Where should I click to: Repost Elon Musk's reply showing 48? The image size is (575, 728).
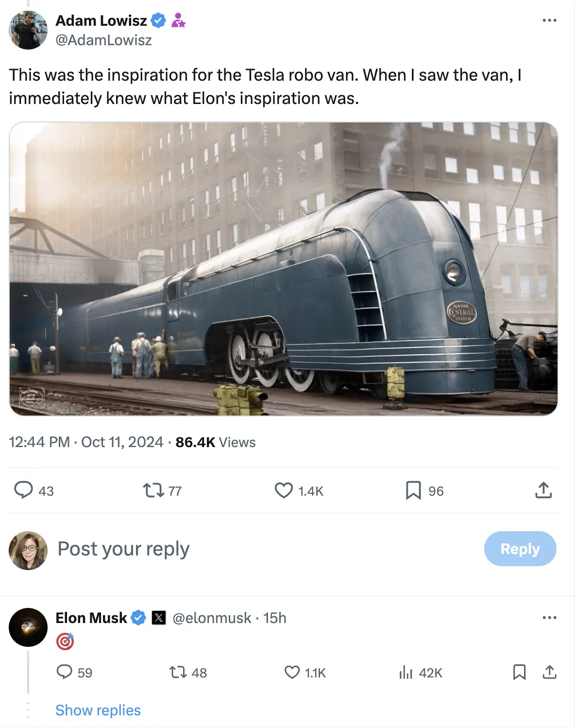coord(178,672)
